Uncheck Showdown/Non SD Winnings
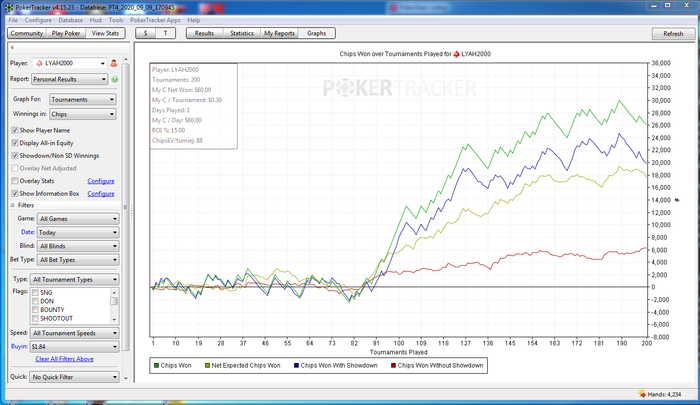 (x=15, y=155)
